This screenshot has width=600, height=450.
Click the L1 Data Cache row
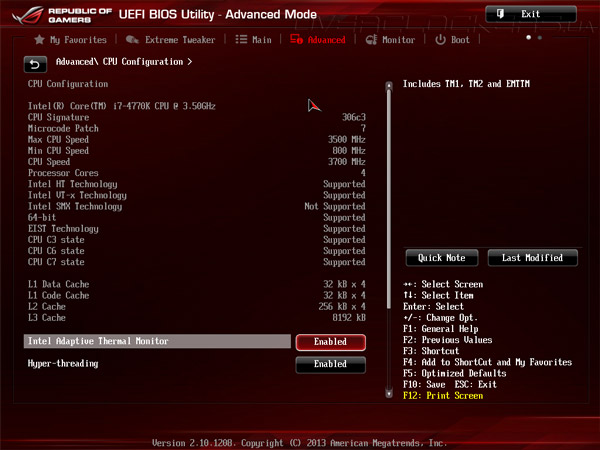point(196,284)
